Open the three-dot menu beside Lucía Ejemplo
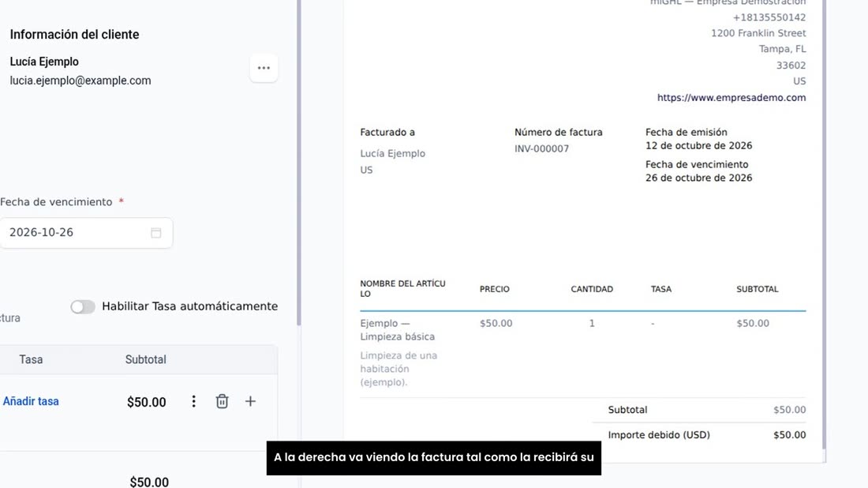The width and height of the screenshot is (868, 488). coord(264,68)
